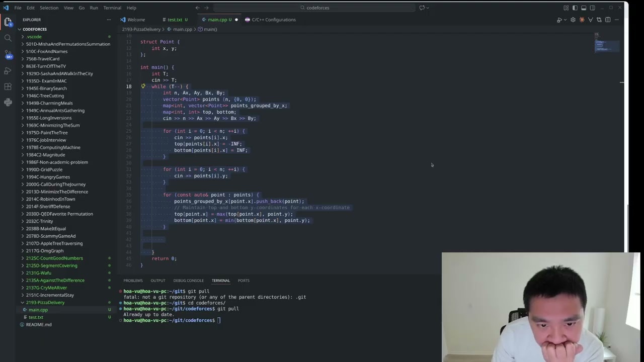The image size is (644, 362).
Task: Split the editor to the right
Action: [608, 20]
